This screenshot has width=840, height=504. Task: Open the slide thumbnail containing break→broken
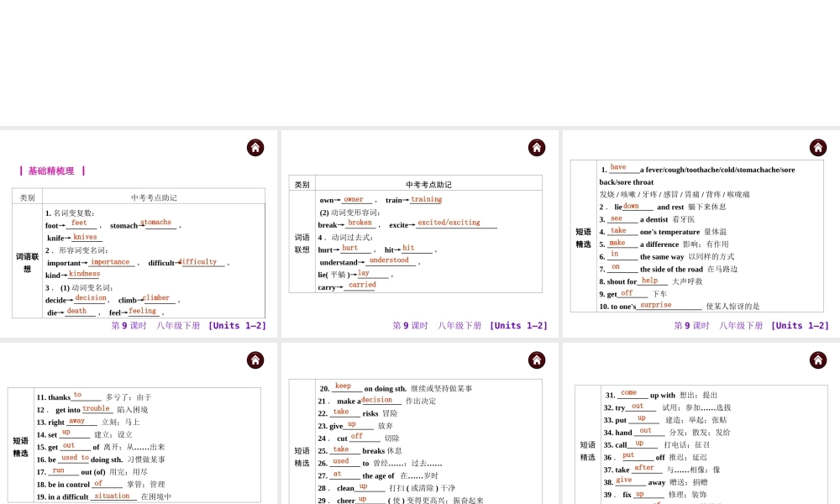419,234
